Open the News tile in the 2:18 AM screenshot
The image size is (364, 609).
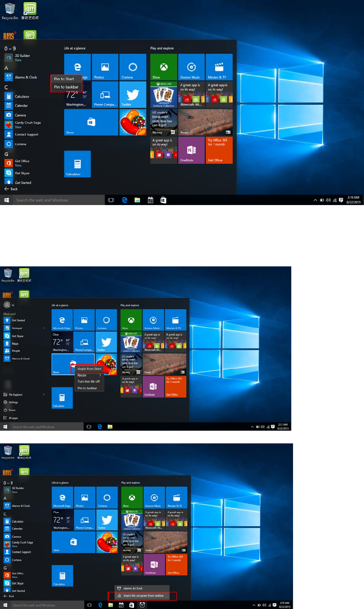pyautogui.click(x=205, y=122)
